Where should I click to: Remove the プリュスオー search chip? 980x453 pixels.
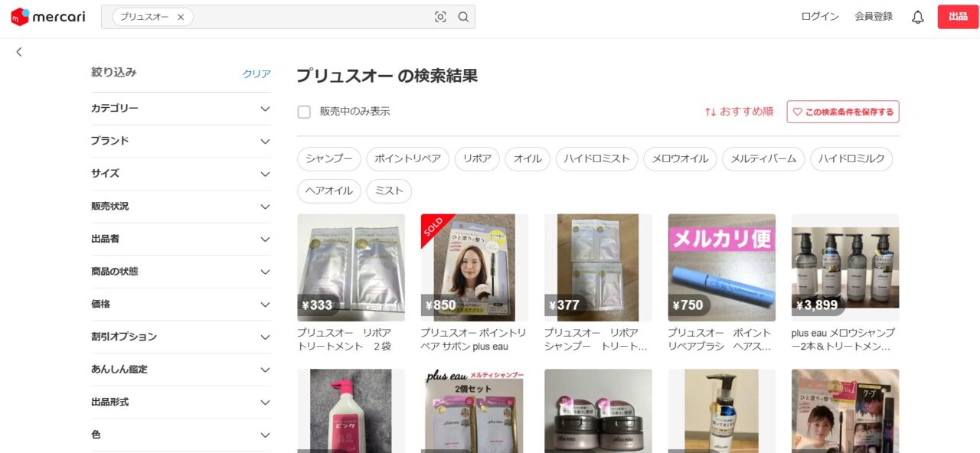tap(181, 17)
